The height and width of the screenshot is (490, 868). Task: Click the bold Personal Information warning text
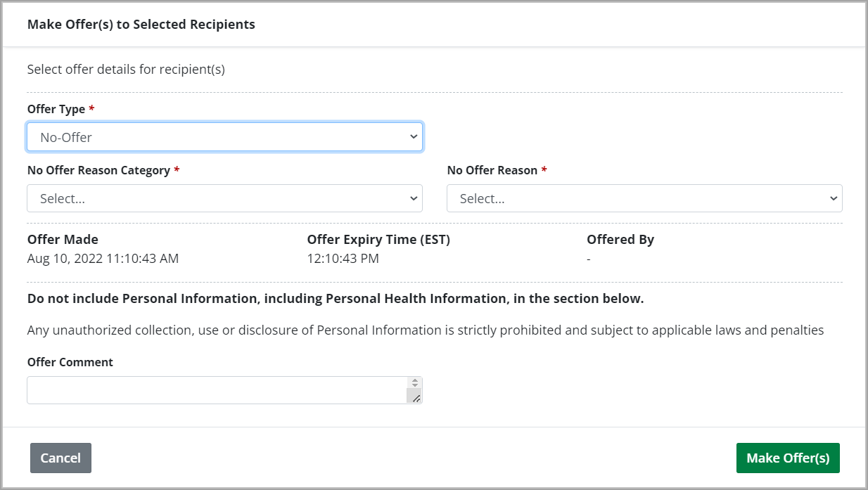335,299
